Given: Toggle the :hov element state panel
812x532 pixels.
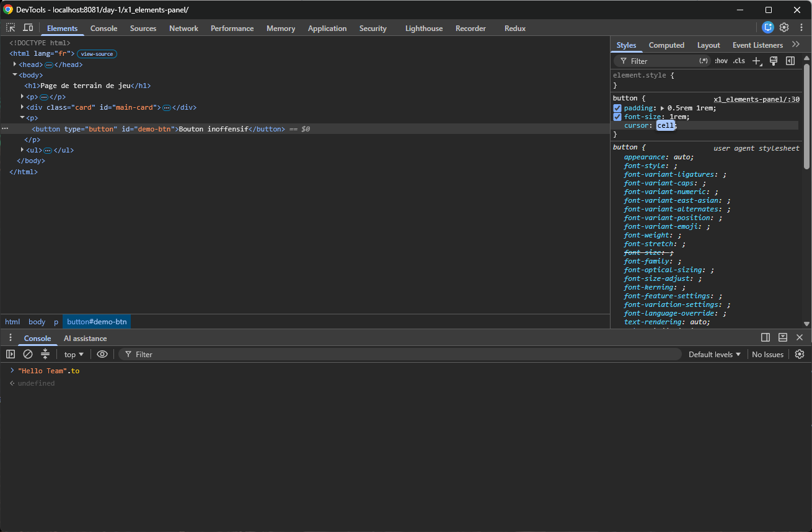Looking at the screenshot, I should coord(721,61).
